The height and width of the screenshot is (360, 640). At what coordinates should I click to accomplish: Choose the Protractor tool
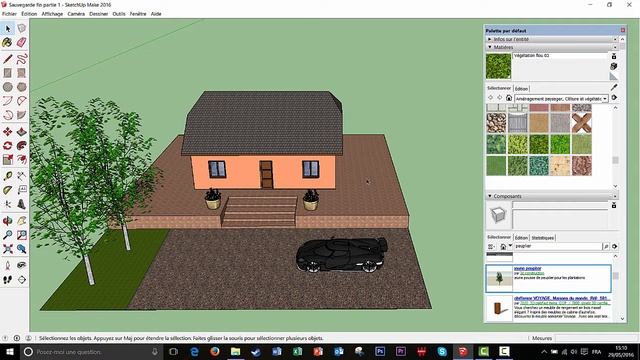pos(8,190)
